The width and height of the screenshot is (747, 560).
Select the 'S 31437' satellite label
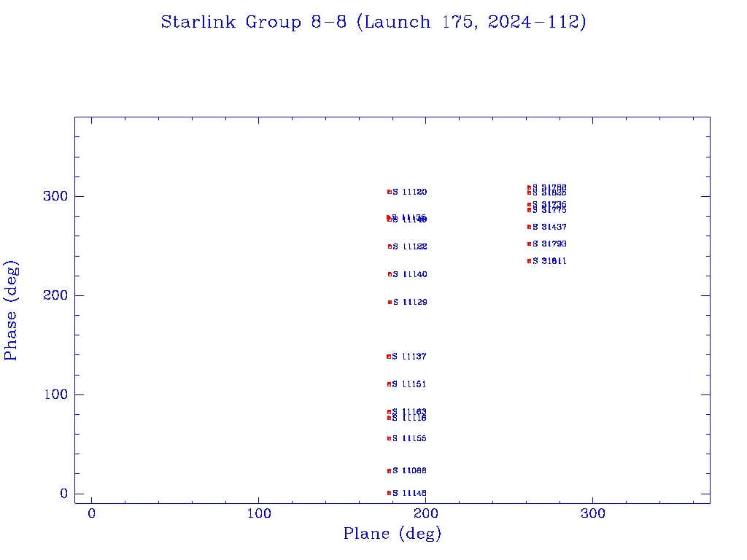(x=550, y=227)
